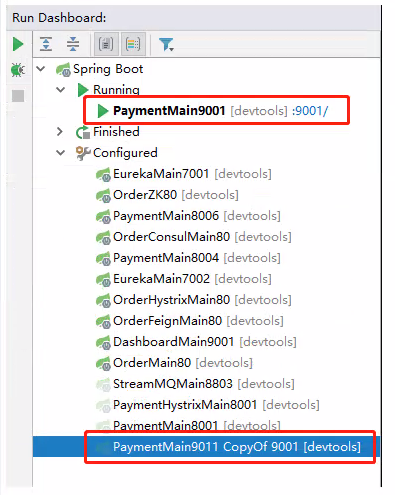This screenshot has height=495, width=395.
Task: Click Spring icon beside OrderConsulMain80
Action: (103, 238)
